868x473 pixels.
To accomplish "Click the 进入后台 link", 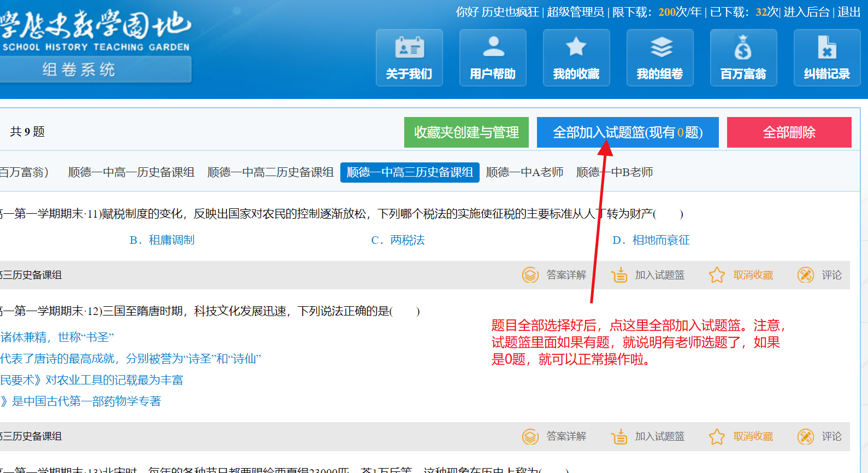I will (x=806, y=12).
